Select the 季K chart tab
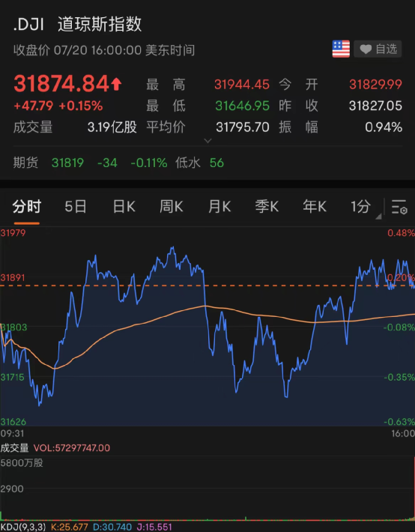The image size is (415, 532). (267, 207)
